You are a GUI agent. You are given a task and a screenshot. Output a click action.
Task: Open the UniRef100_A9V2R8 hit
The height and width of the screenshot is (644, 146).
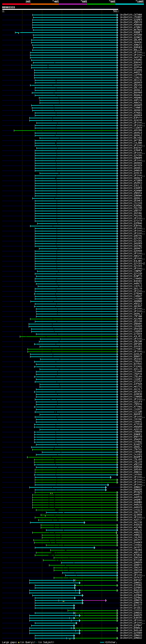[x=131, y=130]
